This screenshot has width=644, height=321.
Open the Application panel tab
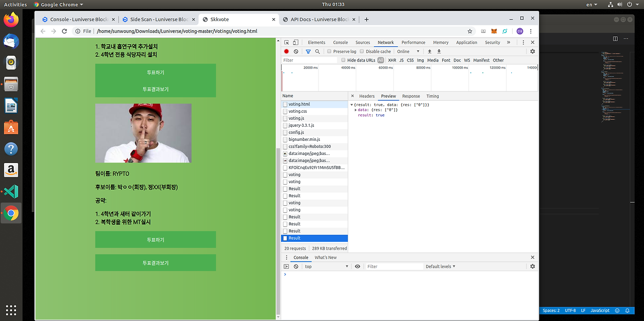[466, 43]
